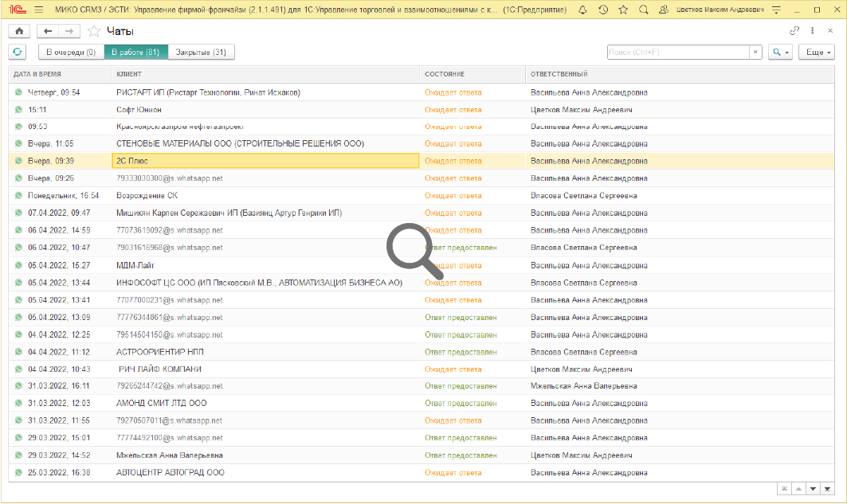This screenshot has width=847, height=504.
Task: Select client АМОНД СМИТ ЛТД ООО
Action: (x=265, y=403)
